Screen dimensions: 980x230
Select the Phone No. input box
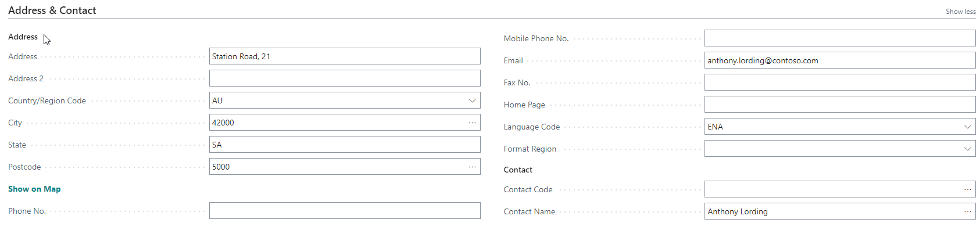pyautogui.click(x=345, y=211)
